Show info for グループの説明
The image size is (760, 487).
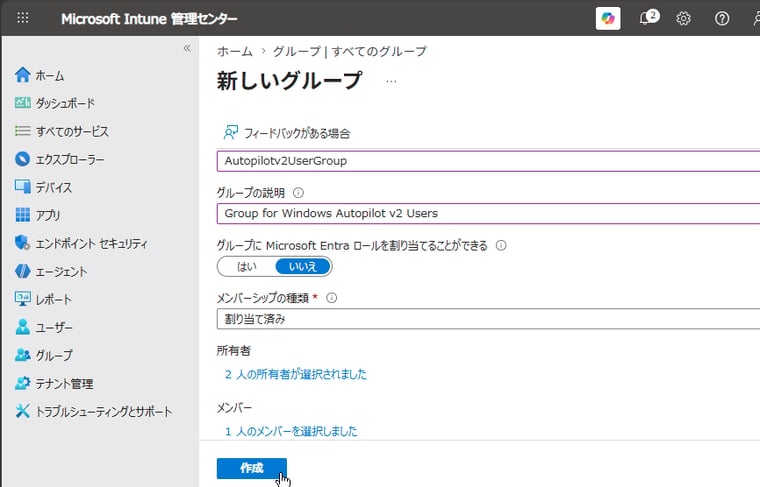pos(298,193)
